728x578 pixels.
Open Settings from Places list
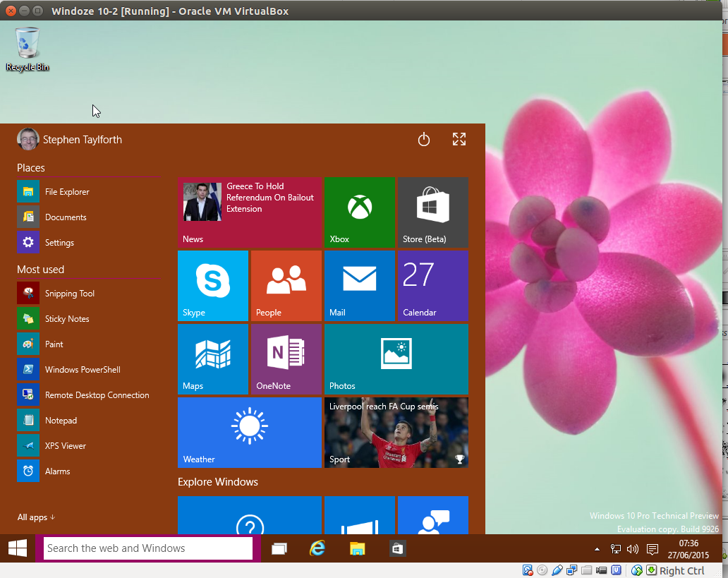tap(59, 243)
